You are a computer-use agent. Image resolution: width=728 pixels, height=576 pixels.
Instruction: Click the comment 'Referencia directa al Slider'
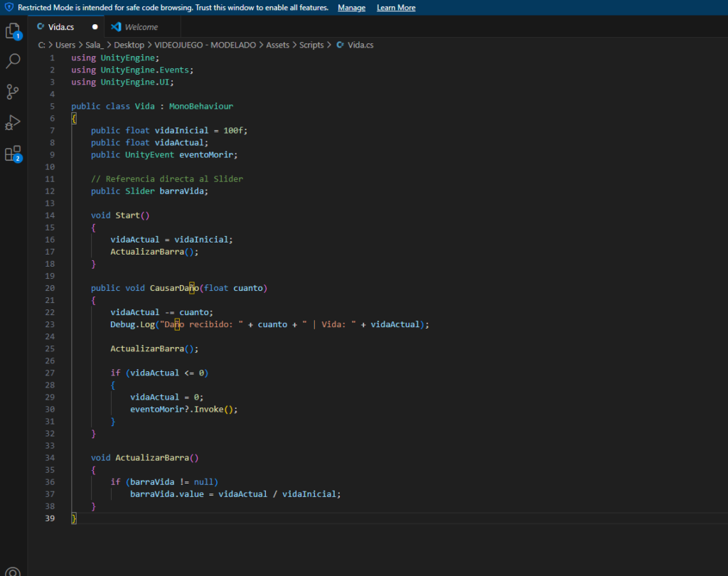(174, 178)
